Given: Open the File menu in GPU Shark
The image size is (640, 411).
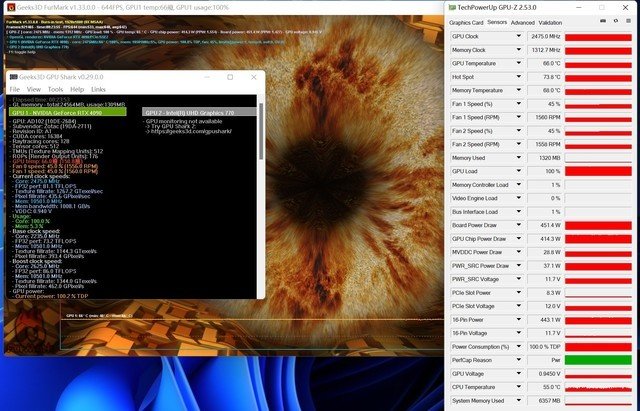Looking at the screenshot, I should tap(15, 89).
